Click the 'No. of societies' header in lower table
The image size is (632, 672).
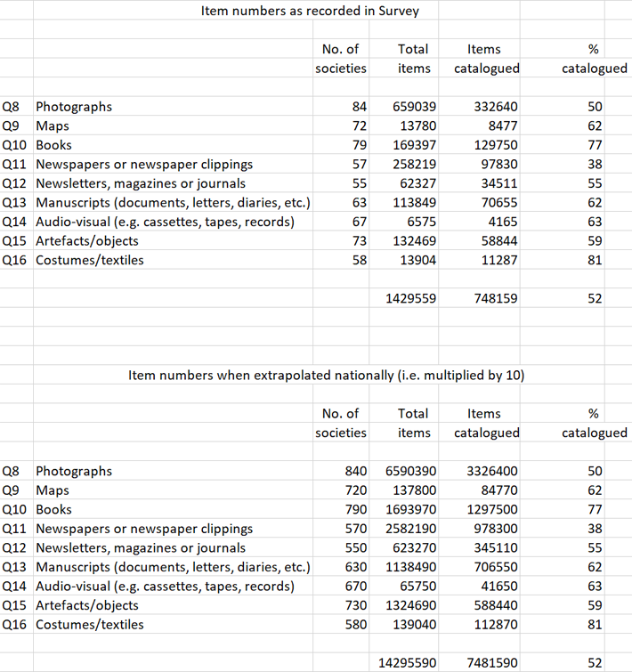coord(341,423)
